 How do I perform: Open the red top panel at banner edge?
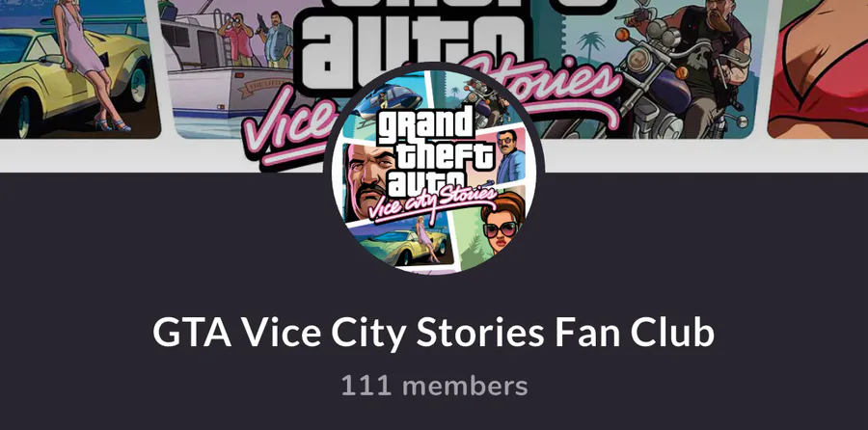[818, 68]
